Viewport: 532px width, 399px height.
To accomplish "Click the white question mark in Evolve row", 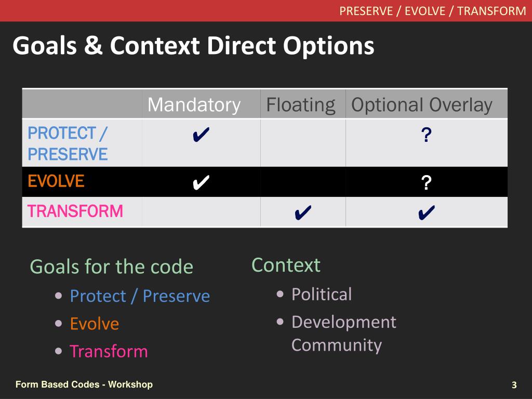I will pyautogui.click(x=427, y=182).
